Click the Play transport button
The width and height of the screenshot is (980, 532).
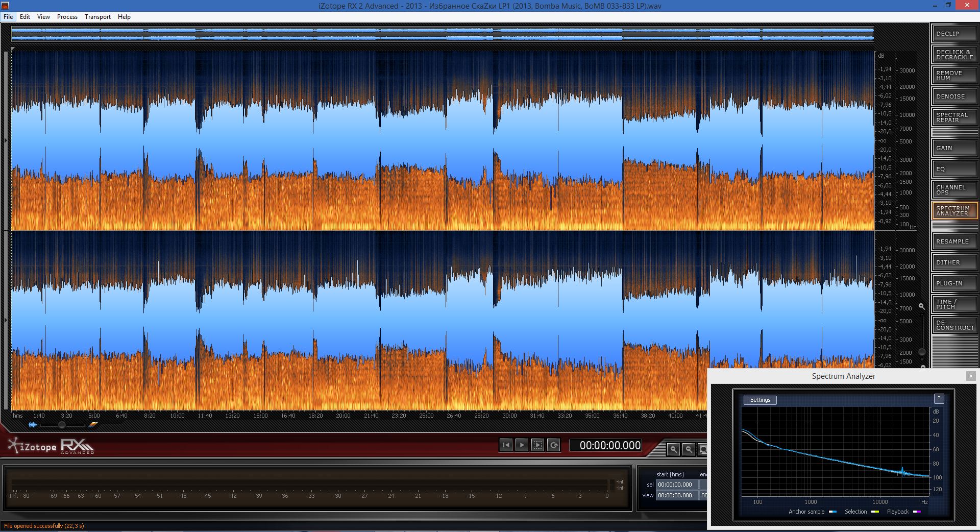[522, 445]
